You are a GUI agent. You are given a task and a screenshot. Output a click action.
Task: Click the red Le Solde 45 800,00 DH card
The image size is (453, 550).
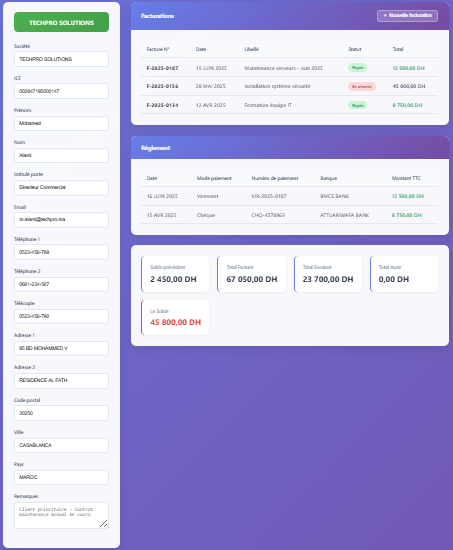[x=175, y=317]
